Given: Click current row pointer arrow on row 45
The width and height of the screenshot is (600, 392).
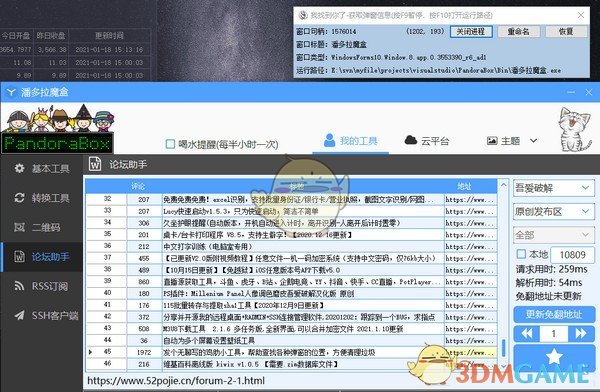Looking at the screenshot, I should click(90, 352).
